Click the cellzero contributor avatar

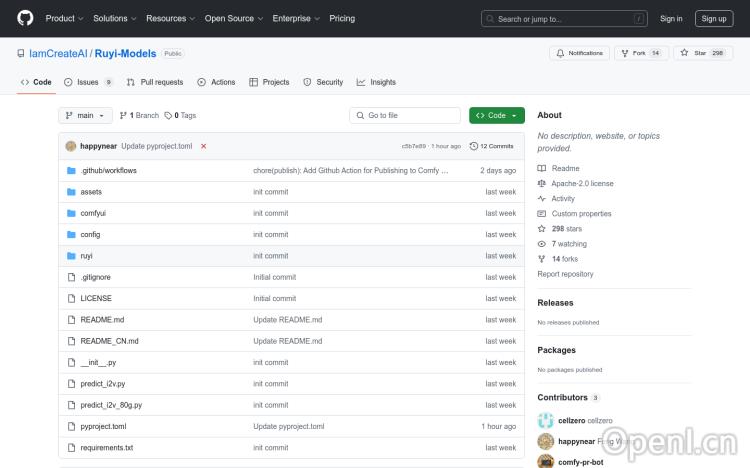(x=546, y=421)
